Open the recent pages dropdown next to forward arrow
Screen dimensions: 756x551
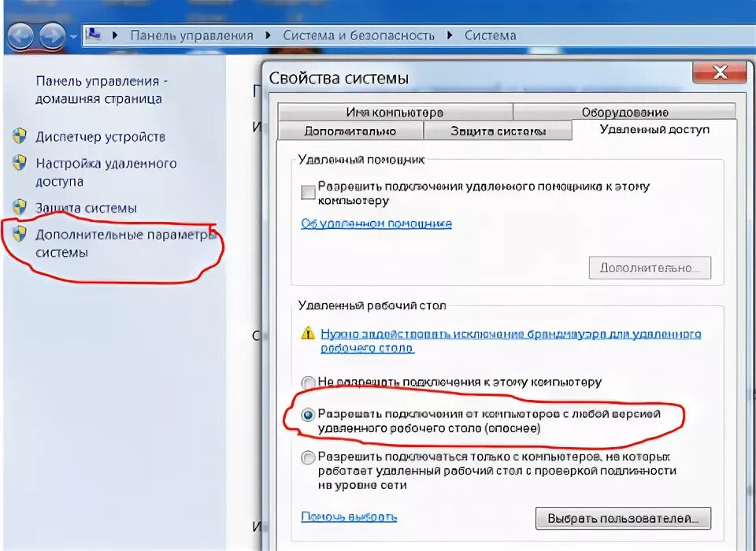pyautogui.click(x=73, y=37)
